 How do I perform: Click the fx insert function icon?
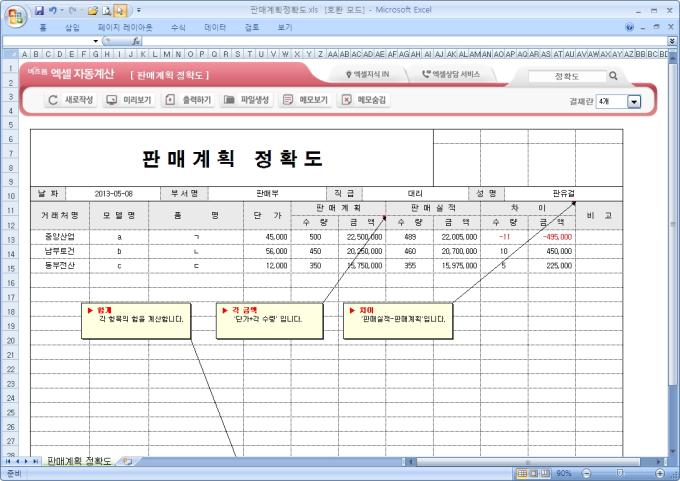click(136, 41)
